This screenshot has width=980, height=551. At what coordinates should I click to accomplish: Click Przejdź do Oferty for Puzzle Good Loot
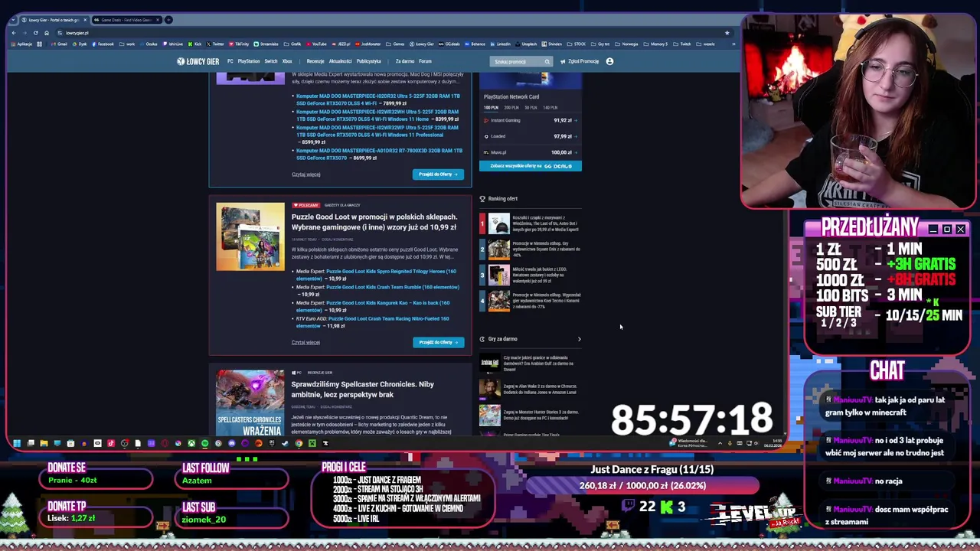coord(438,342)
